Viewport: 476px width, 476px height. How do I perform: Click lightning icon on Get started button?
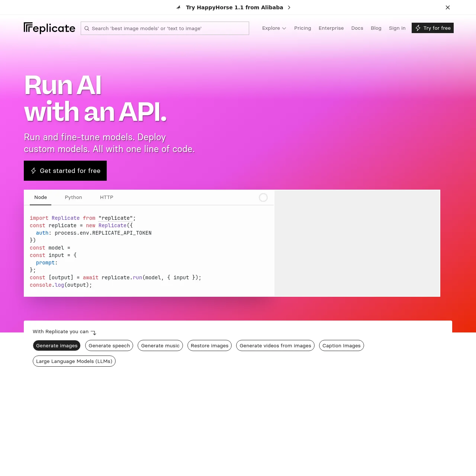33,171
